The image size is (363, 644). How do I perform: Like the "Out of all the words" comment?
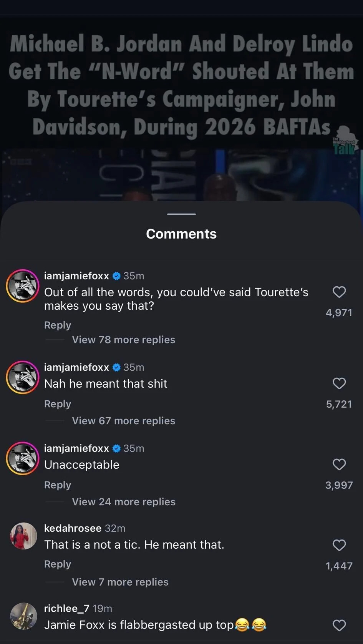[339, 292]
